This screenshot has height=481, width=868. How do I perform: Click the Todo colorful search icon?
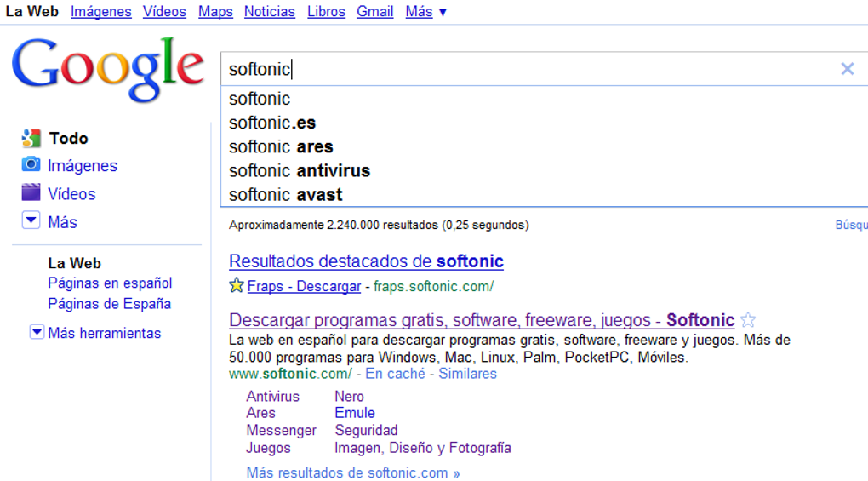coord(31,138)
